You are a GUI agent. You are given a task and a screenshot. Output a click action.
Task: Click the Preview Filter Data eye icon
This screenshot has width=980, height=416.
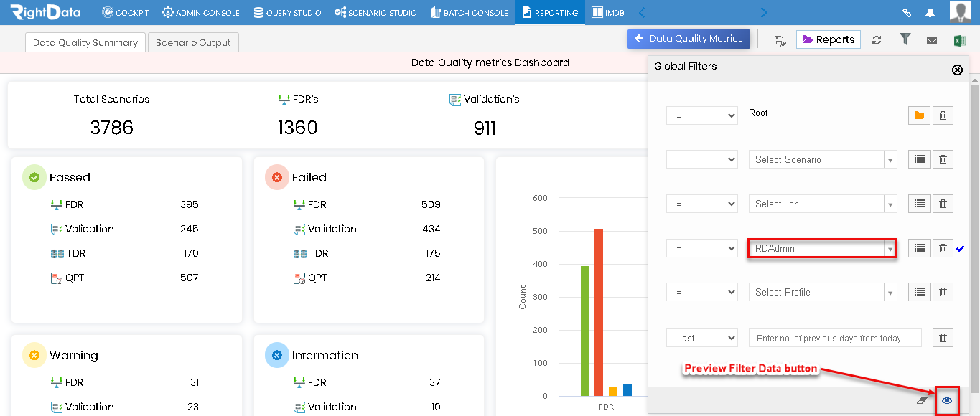pyautogui.click(x=947, y=400)
